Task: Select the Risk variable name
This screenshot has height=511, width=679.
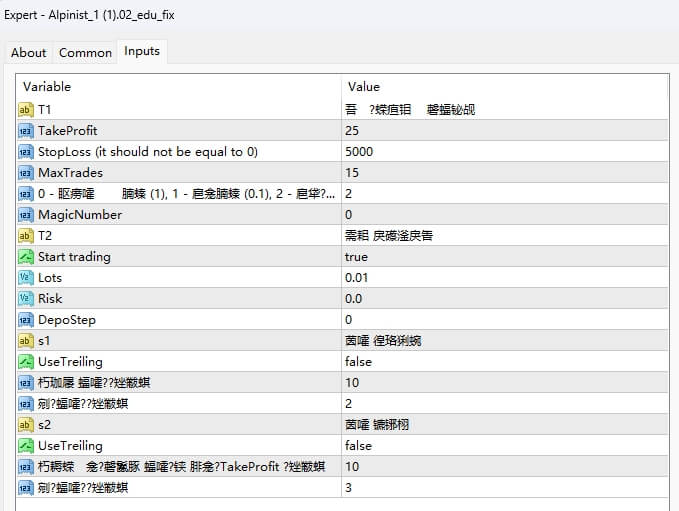Action: click(50, 299)
